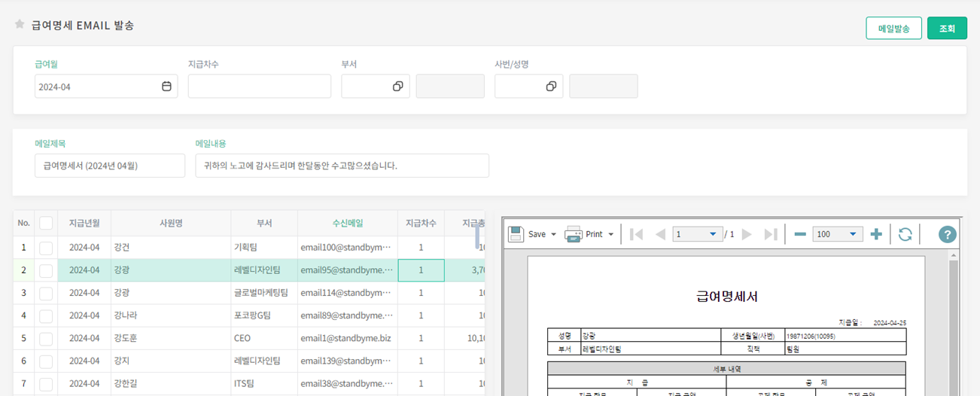Toggle the select-all checkbox in table header
This screenshot has height=396, width=980.
click(x=46, y=223)
